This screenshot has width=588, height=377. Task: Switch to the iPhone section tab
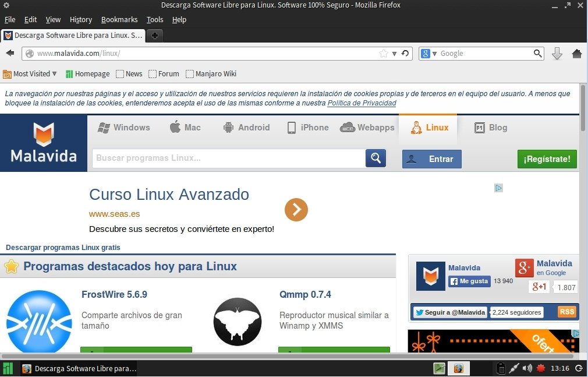pyautogui.click(x=308, y=128)
